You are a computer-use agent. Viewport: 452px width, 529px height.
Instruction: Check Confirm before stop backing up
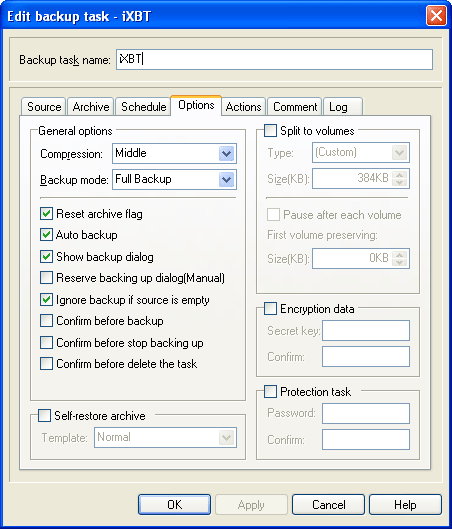(x=46, y=342)
